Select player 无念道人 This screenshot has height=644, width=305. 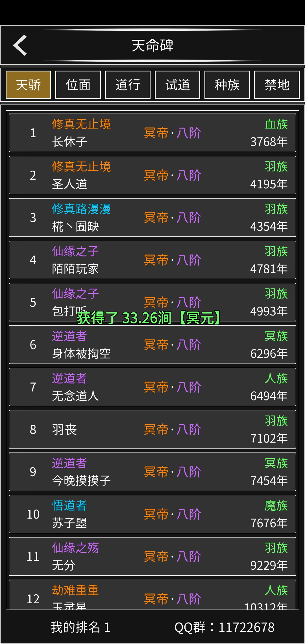tap(152, 387)
